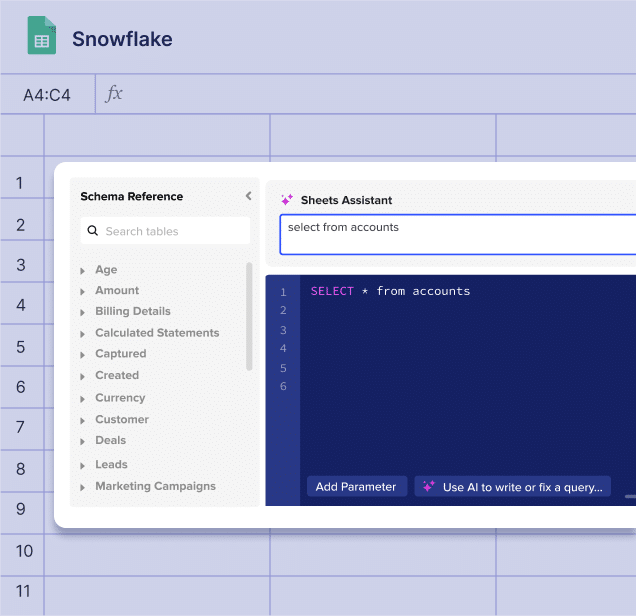The height and width of the screenshot is (616, 636).
Task: Click the green Sheets file icon
Action: (x=42, y=35)
